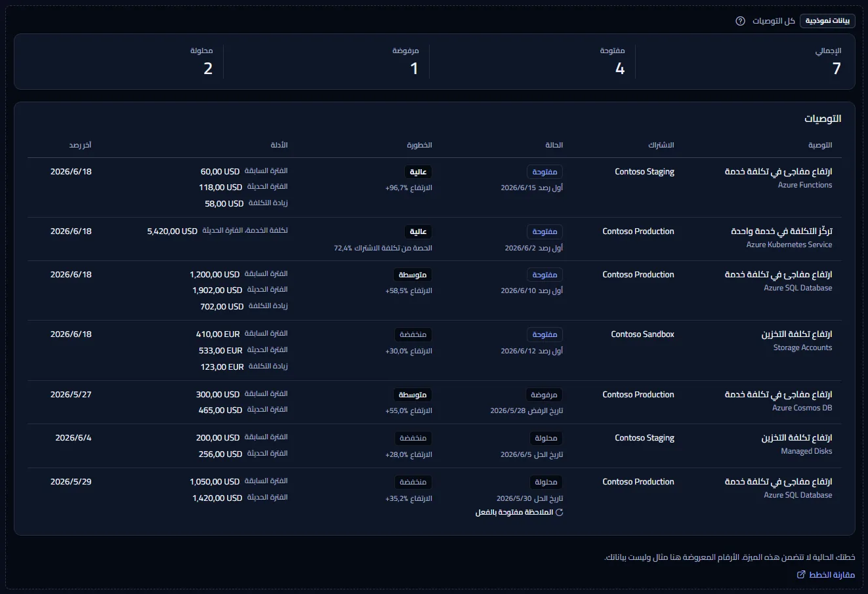This screenshot has height=594, width=868.
Task: Click the external link icon beside مقارنة الخطط
Action: click(801, 574)
